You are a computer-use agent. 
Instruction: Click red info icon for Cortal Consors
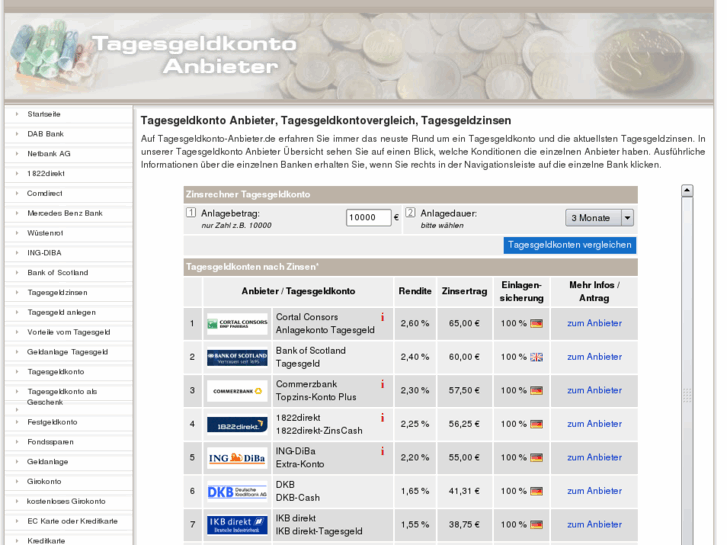pos(383,317)
